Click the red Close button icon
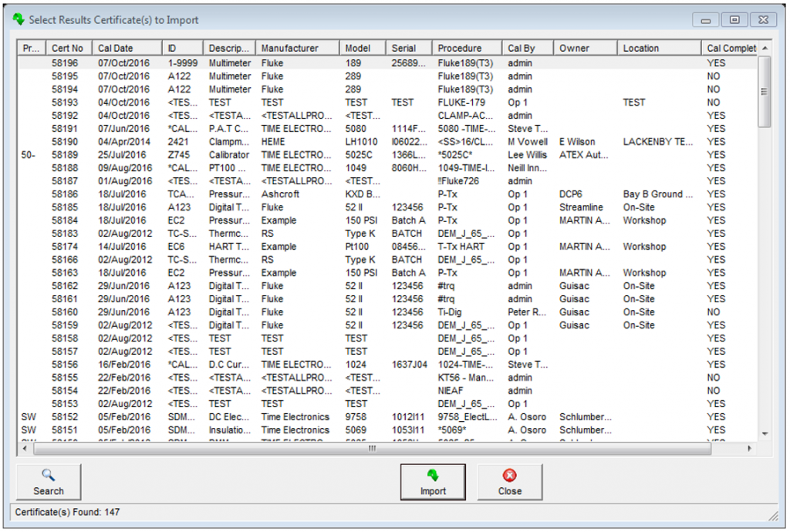Viewport: 790px width, 532px height. coord(509,476)
